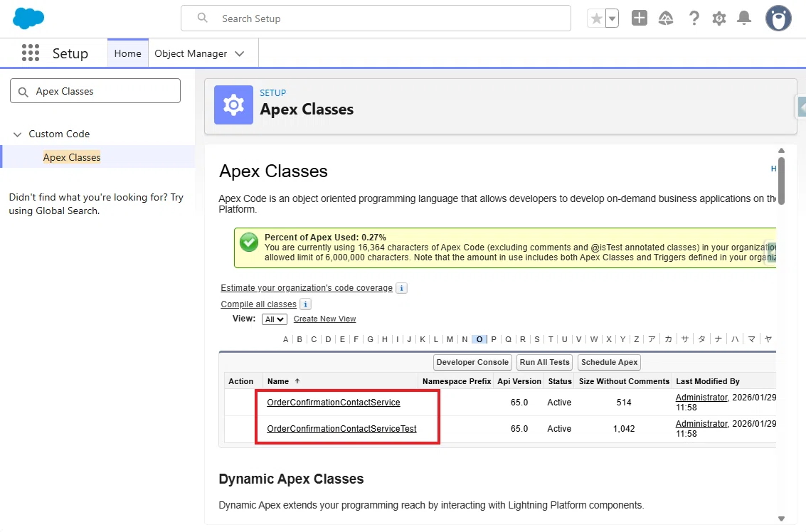This screenshot has width=806, height=532.
Task: Click size value 1,042
Action: [623, 429]
